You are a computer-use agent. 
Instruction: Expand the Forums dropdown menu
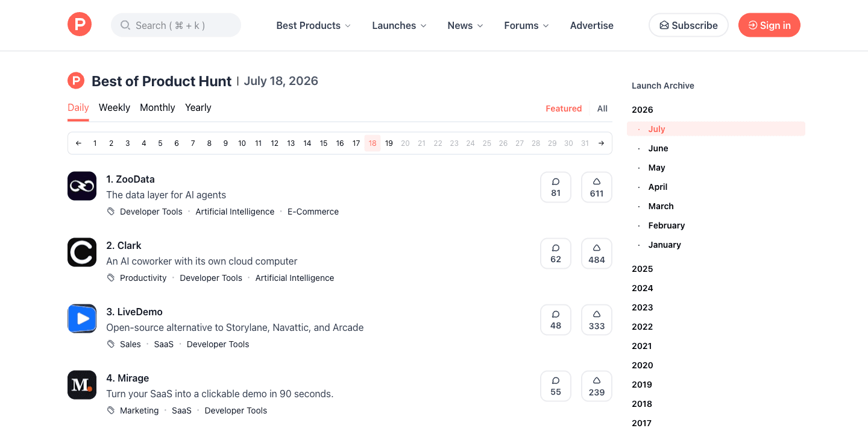coord(526,25)
